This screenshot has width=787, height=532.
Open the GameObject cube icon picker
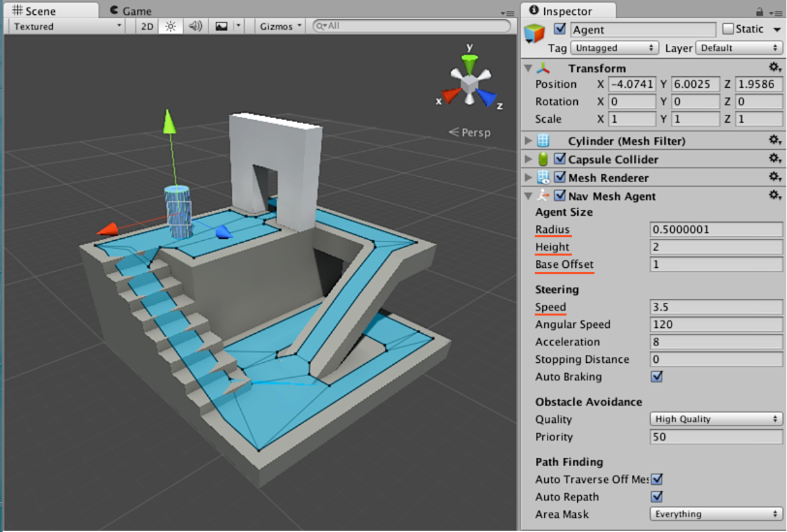pos(535,32)
